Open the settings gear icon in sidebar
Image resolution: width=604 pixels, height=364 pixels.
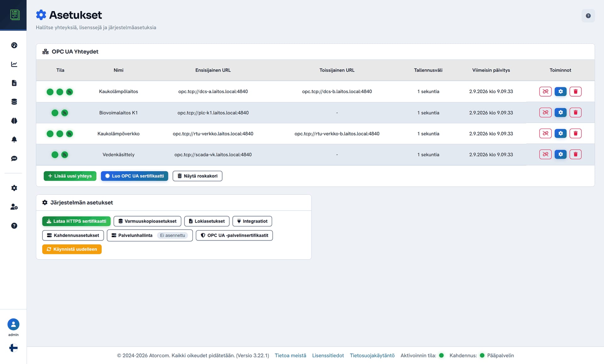pyautogui.click(x=14, y=188)
